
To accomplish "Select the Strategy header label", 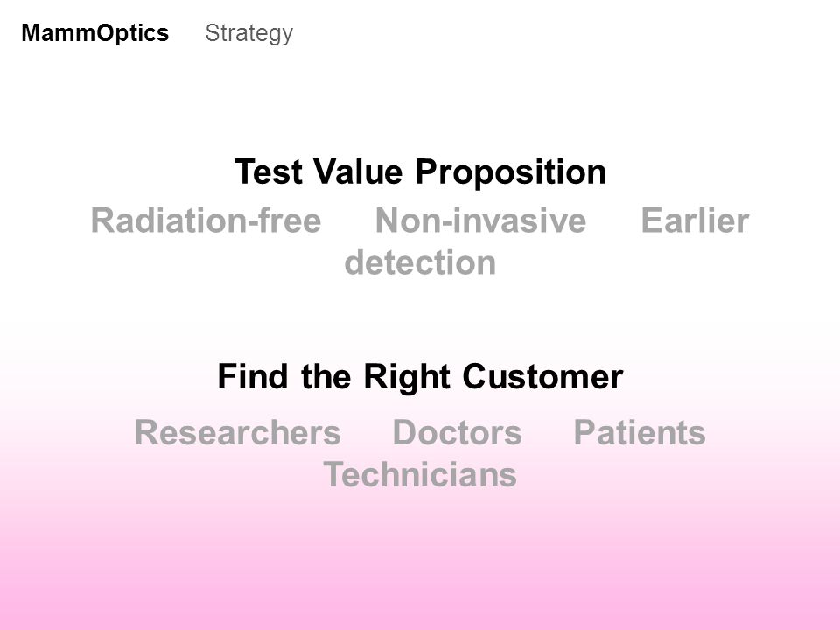I will click(x=249, y=34).
